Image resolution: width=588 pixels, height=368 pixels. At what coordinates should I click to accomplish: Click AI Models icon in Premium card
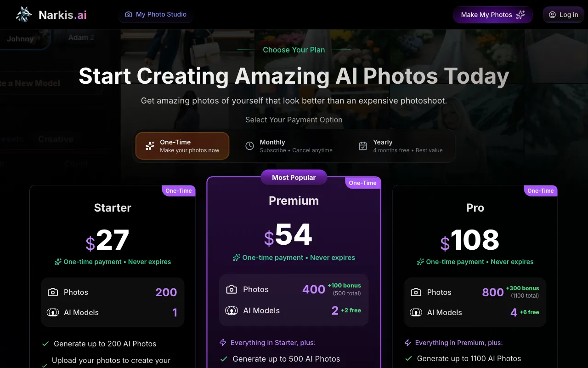click(232, 310)
